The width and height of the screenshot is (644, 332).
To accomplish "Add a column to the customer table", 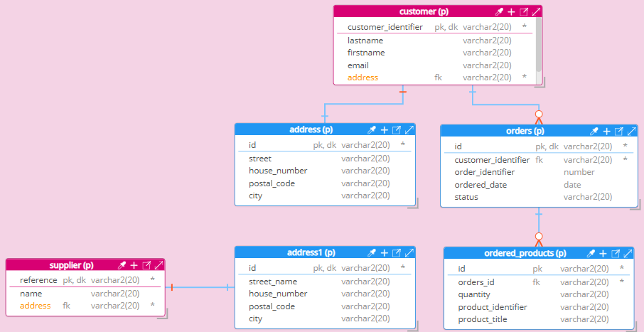I will click(511, 12).
